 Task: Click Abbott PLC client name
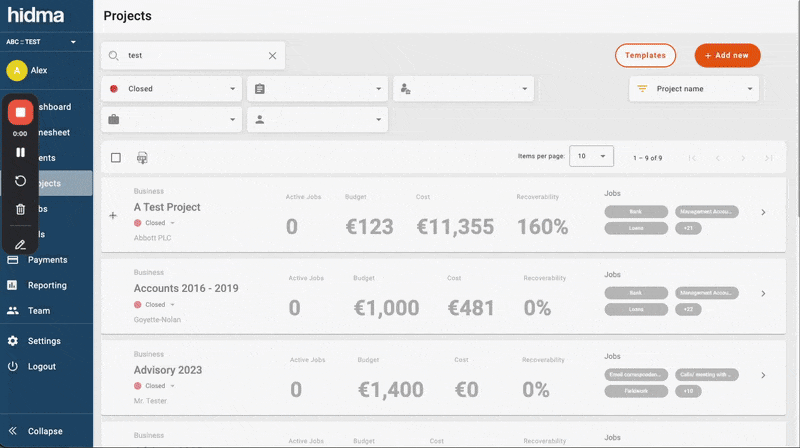(x=152, y=238)
